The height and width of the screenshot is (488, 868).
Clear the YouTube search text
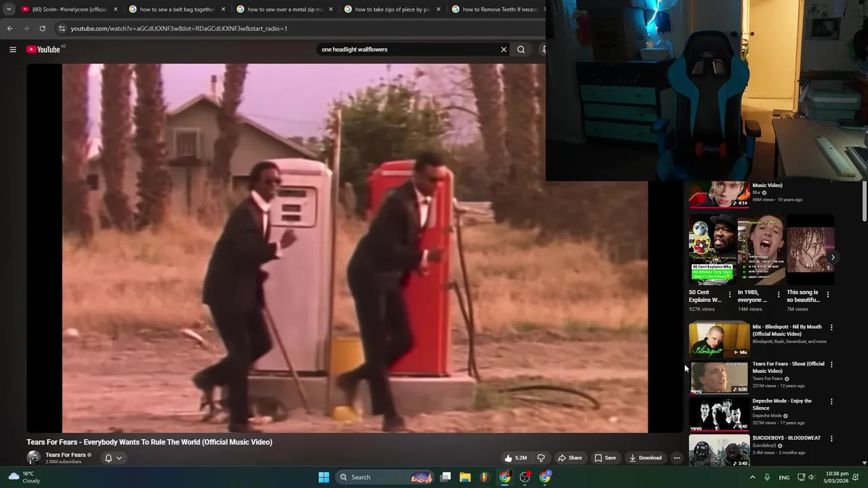[x=504, y=49]
